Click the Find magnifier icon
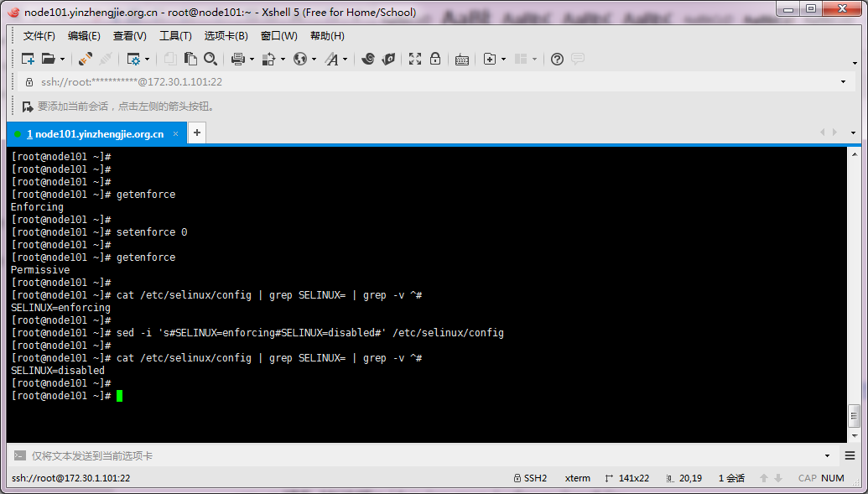The width and height of the screenshot is (868, 494). coord(210,59)
